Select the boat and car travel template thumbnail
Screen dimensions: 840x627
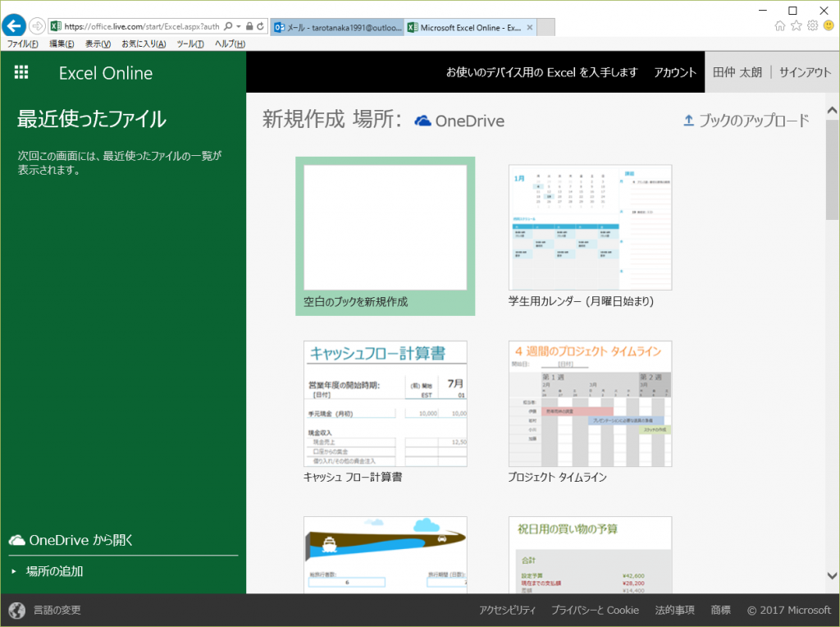(386, 555)
